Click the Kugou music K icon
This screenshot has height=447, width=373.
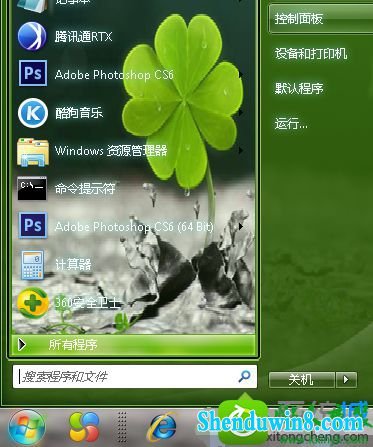[x=33, y=113]
